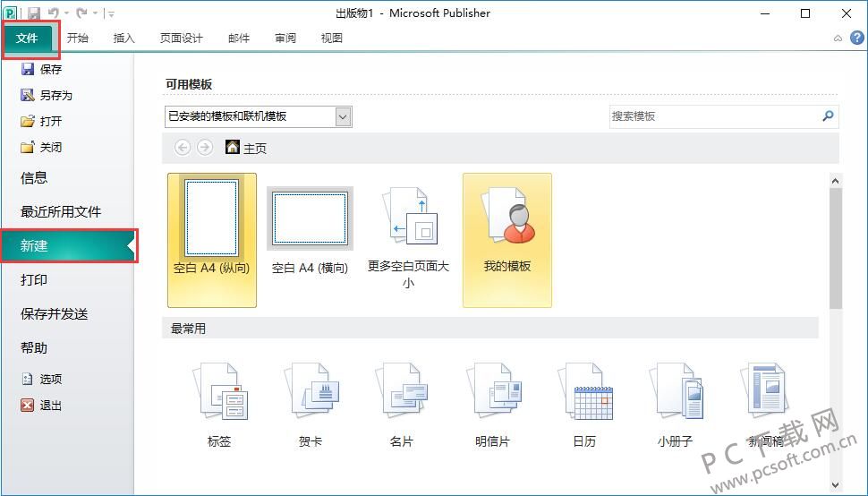Viewport: 868px width, 496px height.
Task: Click the forward navigation arrow
Action: (x=205, y=147)
